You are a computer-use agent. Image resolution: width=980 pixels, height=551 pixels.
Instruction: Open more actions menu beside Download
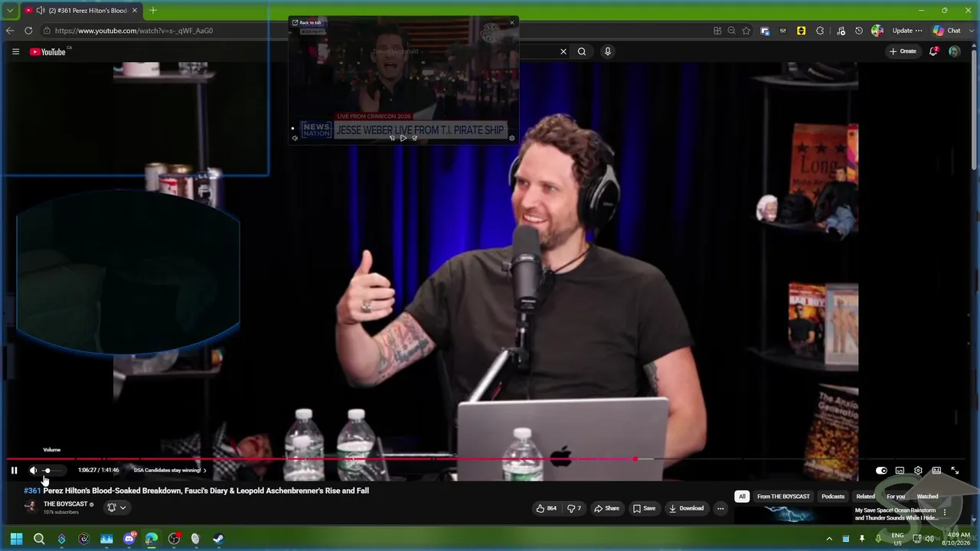(x=720, y=508)
